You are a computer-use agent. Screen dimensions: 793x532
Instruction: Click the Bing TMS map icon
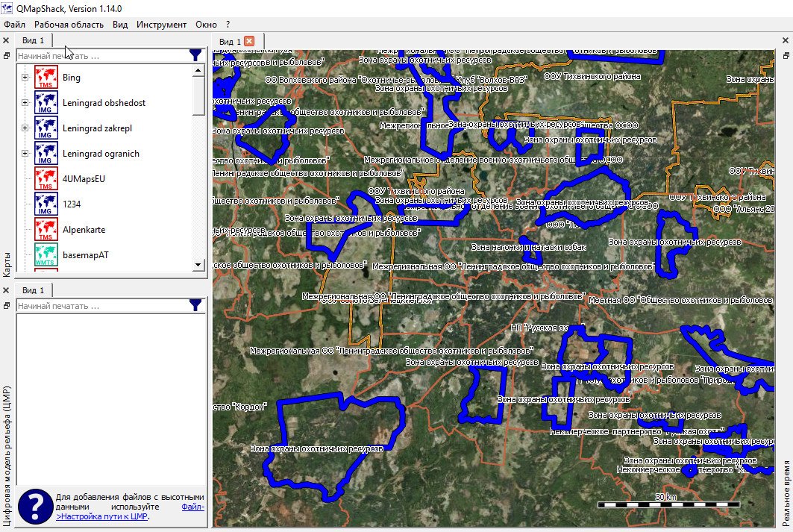click(x=46, y=78)
